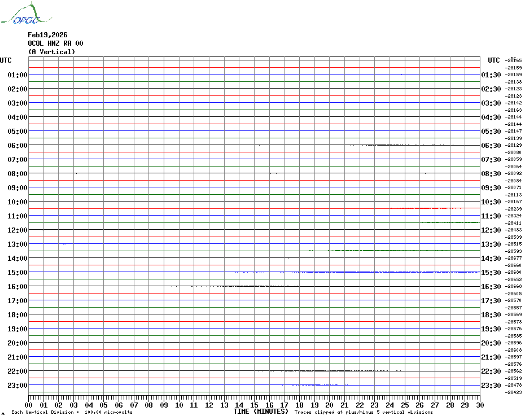Image resolution: width=525 pixels, height=420 pixels.
Task: Click the red seismic trace near 10:30
Action: (x=435, y=208)
